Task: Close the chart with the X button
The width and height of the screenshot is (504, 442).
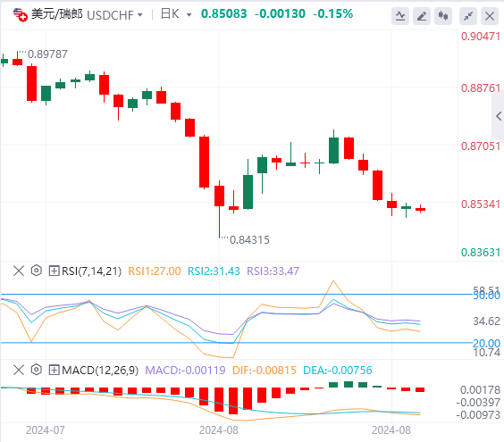Action: pos(490,16)
